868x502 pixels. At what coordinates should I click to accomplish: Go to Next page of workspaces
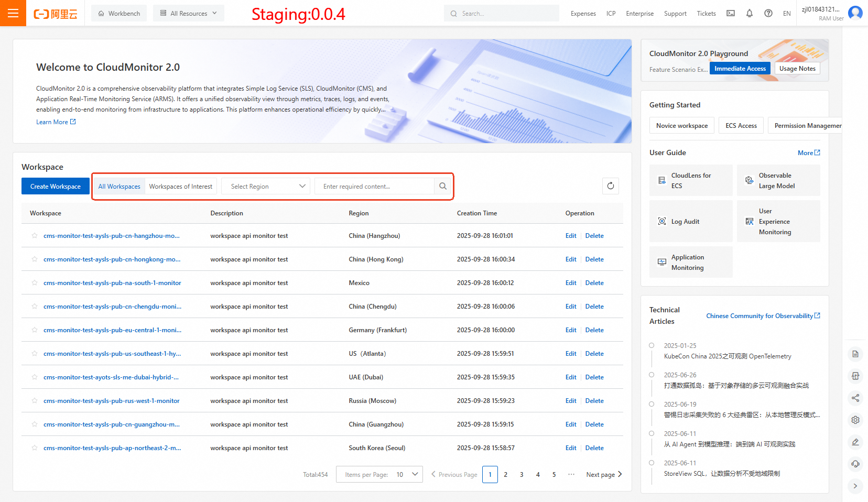(604, 474)
